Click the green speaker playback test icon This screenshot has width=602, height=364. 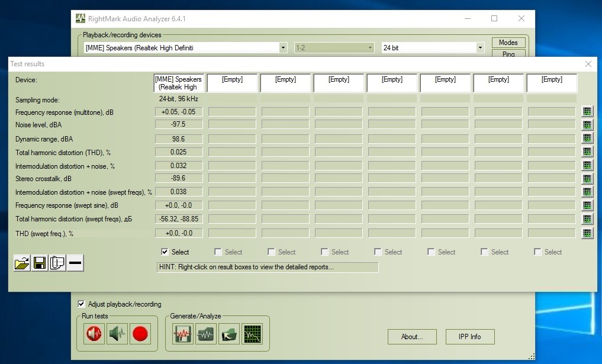117,334
